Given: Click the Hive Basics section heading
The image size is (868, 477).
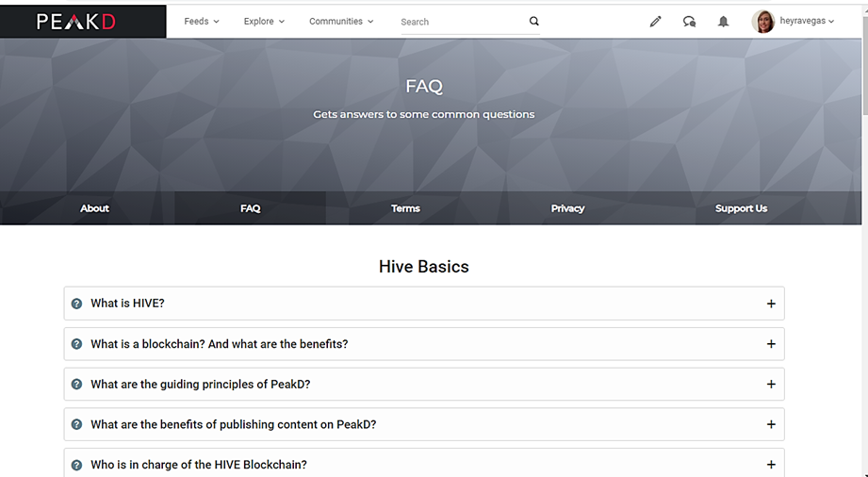Looking at the screenshot, I should pyautogui.click(x=423, y=267).
